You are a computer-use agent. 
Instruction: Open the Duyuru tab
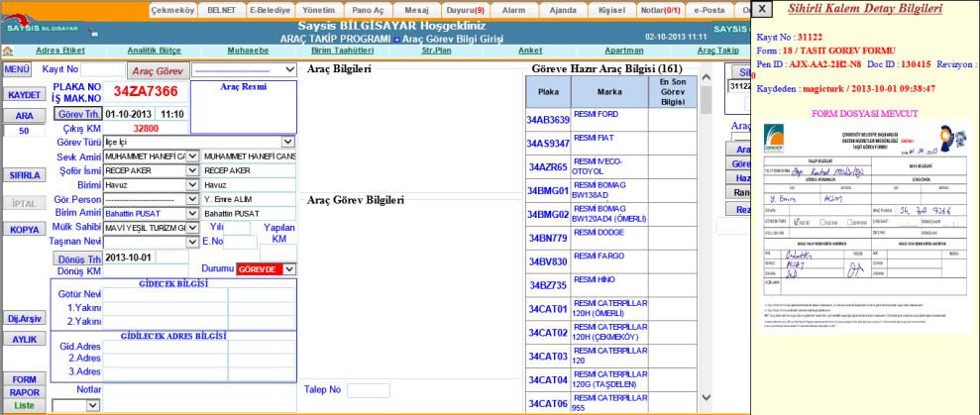click(465, 10)
